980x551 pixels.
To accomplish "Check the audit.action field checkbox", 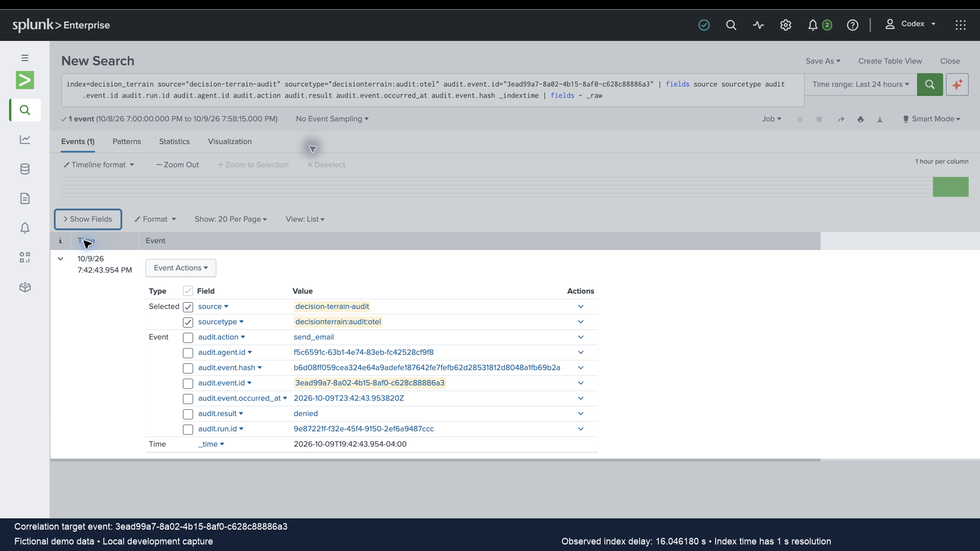I will 188,338.
